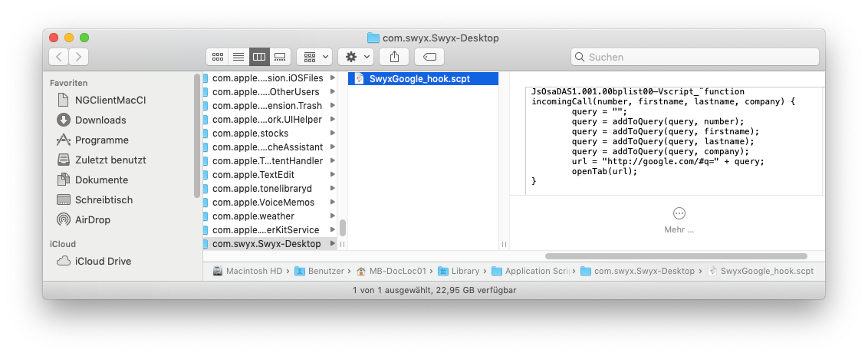The width and height of the screenshot is (868, 356).
Task: Click the Share toolbar button
Action: point(395,57)
